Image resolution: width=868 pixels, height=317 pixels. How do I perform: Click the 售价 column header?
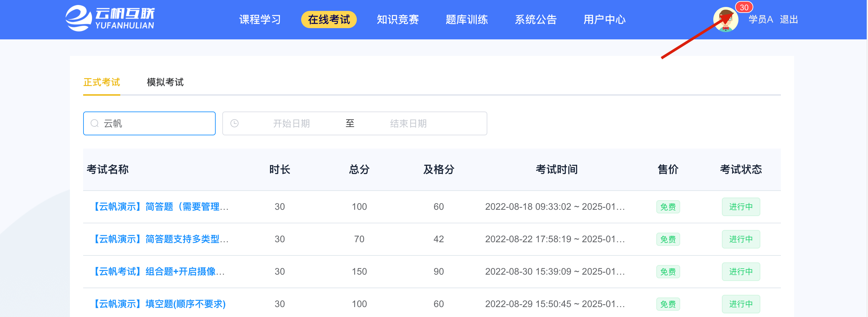tap(668, 169)
